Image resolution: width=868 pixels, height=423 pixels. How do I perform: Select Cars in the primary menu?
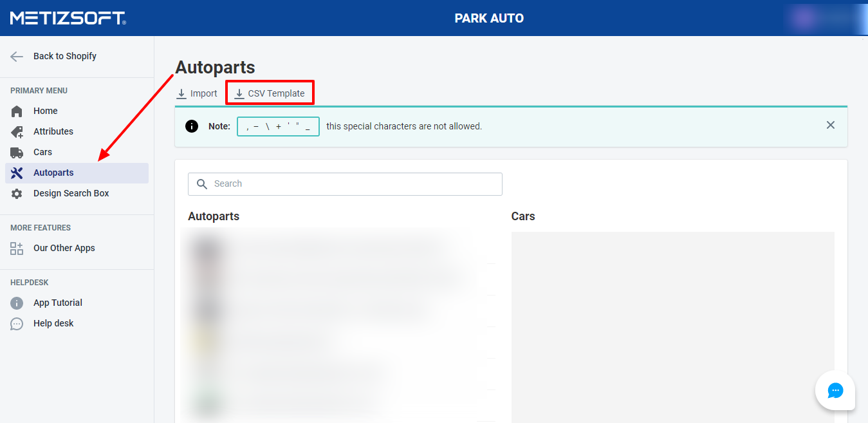[x=43, y=152]
